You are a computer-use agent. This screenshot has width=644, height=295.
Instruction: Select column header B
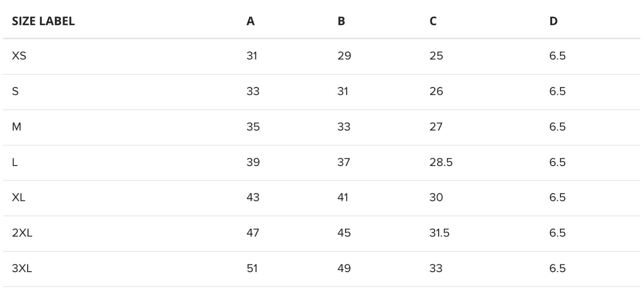(x=341, y=21)
